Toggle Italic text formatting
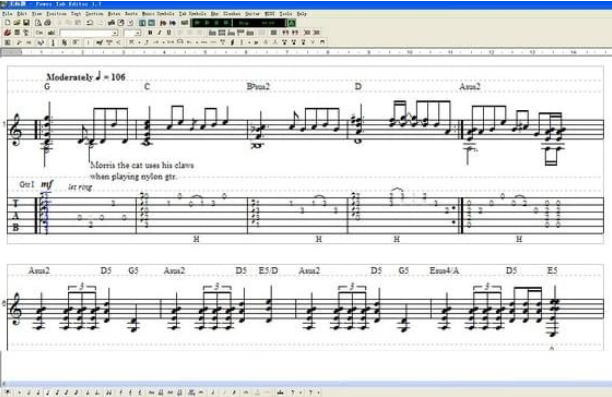Image resolution: width=612 pixels, height=397 pixels. [159, 33]
